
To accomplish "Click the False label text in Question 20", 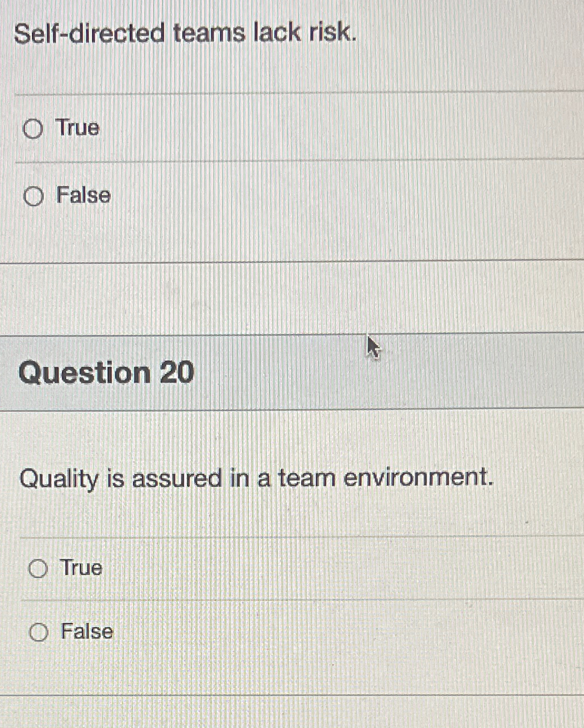I will [85, 631].
